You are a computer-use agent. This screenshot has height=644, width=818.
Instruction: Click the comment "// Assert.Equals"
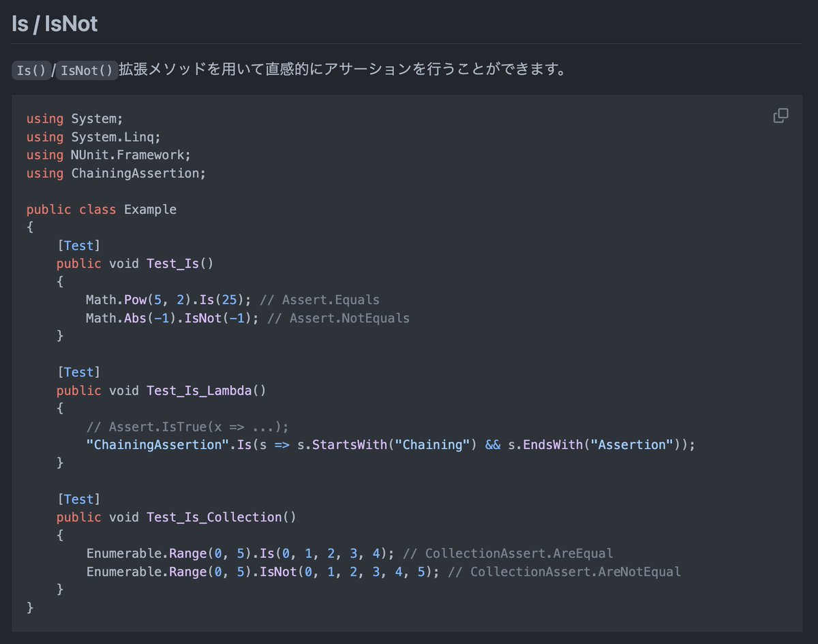(x=320, y=300)
